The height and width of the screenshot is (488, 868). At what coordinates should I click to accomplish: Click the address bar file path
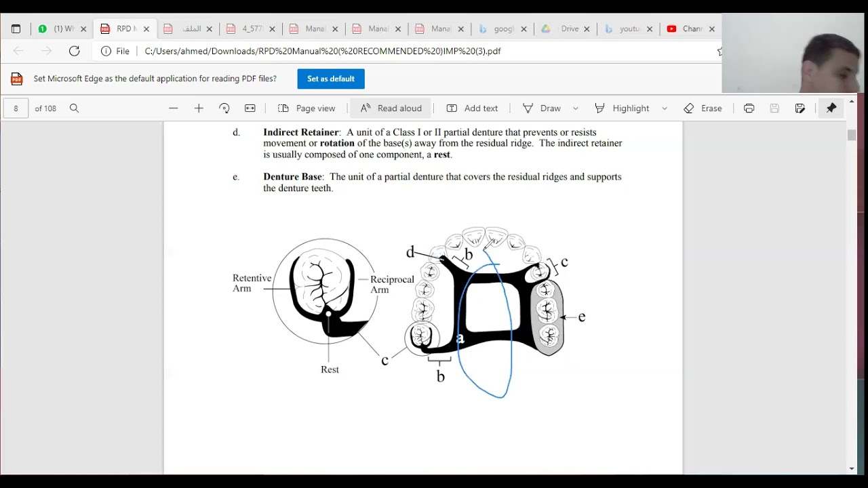click(323, 51)
